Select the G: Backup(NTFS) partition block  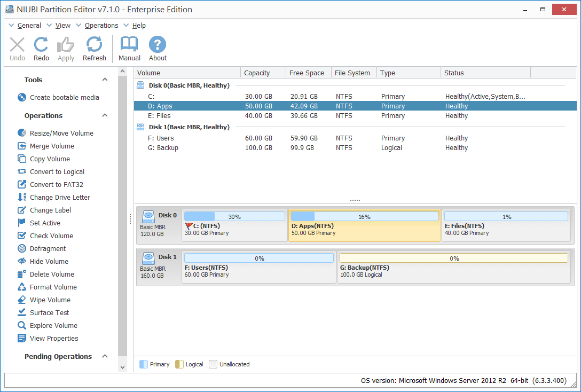click(453, 267)
